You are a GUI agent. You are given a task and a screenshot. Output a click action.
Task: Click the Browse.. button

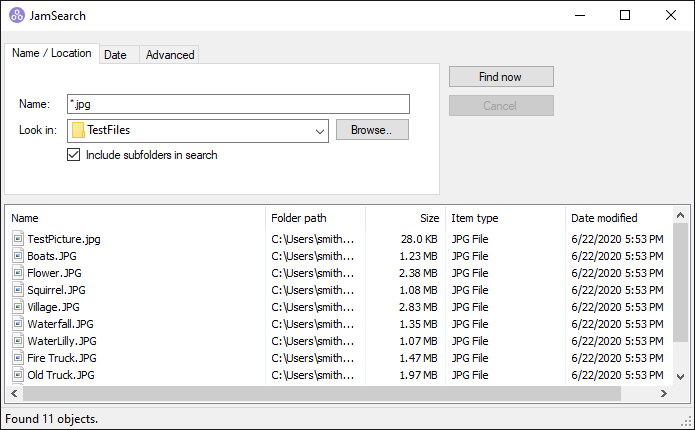click(372, 130)
